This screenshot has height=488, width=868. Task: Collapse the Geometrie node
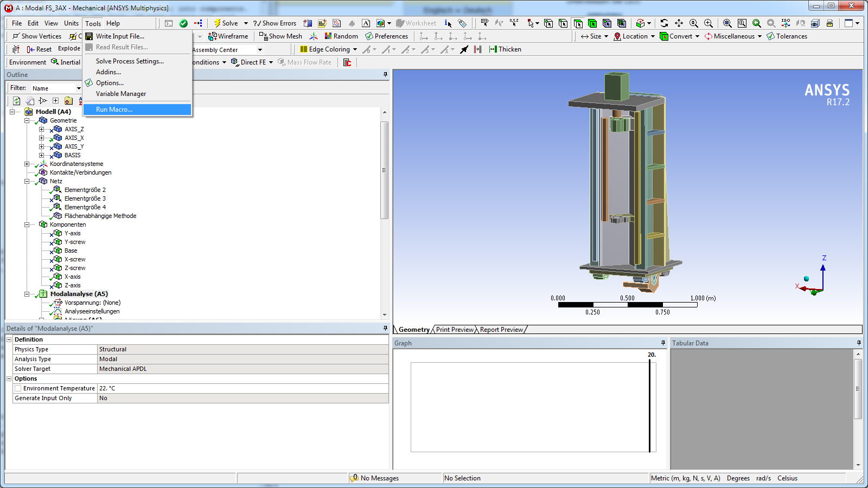pyautogui.click(x=27, y=120)
